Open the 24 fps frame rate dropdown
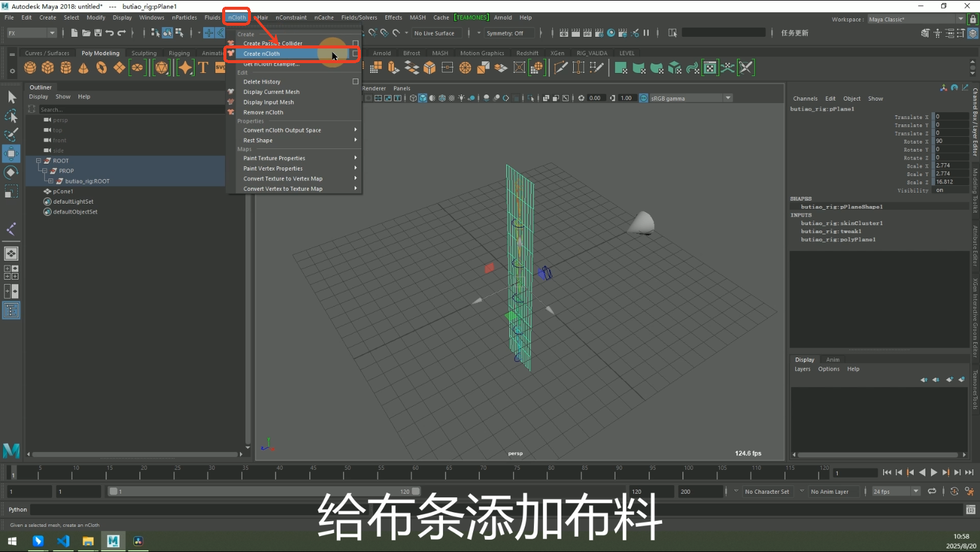Image resolution: width=980 pixels, height=552 pixels. click(916, 491)
